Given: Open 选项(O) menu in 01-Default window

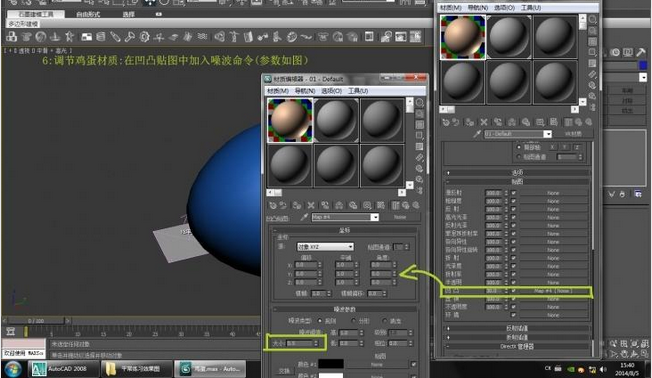Looking at the screenshot, I should tap(504, 7).
